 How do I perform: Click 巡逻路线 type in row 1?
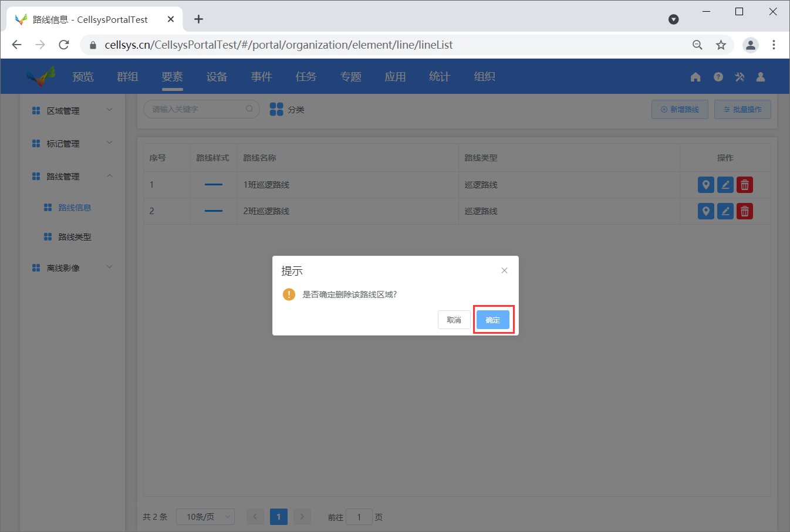[x=481, y=185]
